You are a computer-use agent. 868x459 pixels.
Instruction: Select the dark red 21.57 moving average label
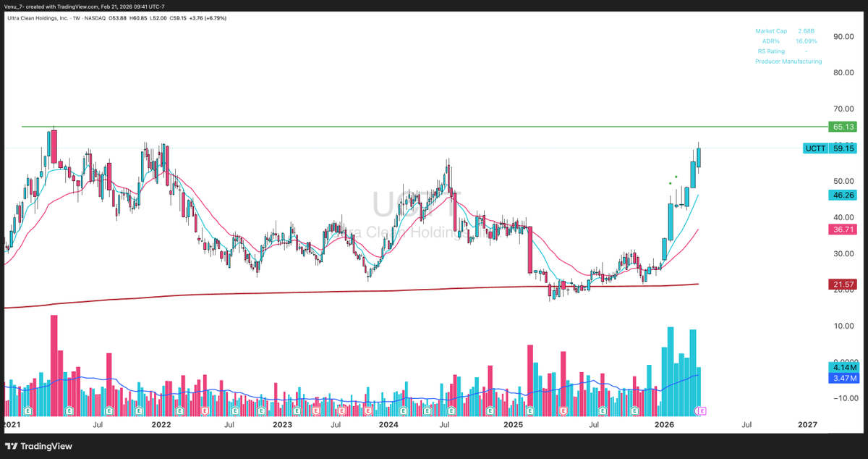[844, 285]
